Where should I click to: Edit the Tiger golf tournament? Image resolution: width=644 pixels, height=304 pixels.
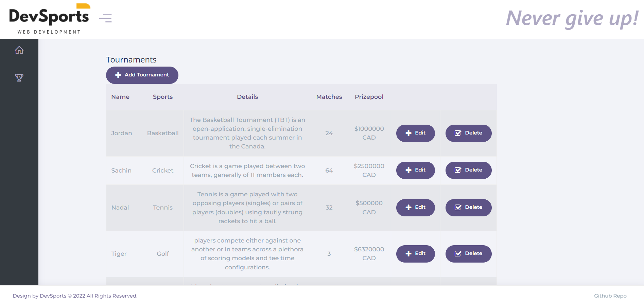(415, 254)
